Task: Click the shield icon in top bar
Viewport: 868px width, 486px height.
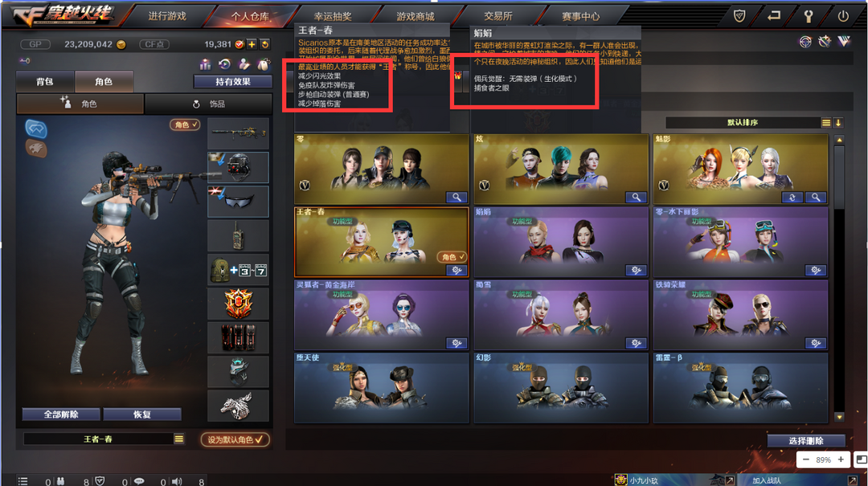Action: coord(739,16)
